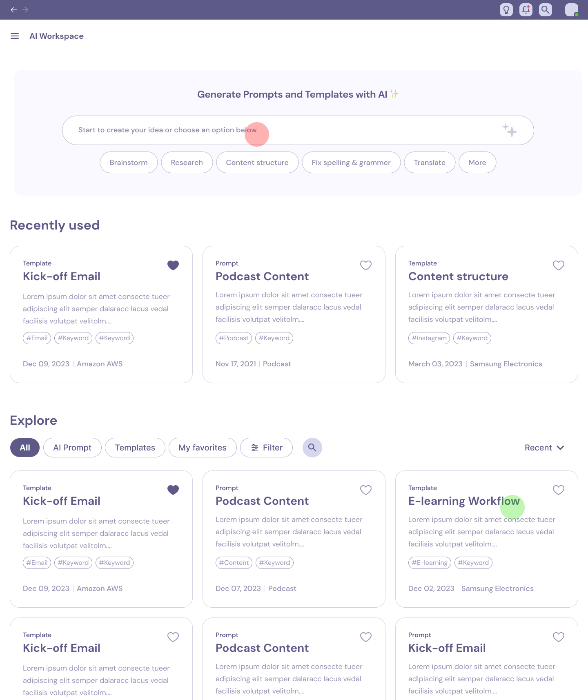This screenshot has height=700, width=588.
Task: Show the My favorites tab
Action: (x=203, y=448)
